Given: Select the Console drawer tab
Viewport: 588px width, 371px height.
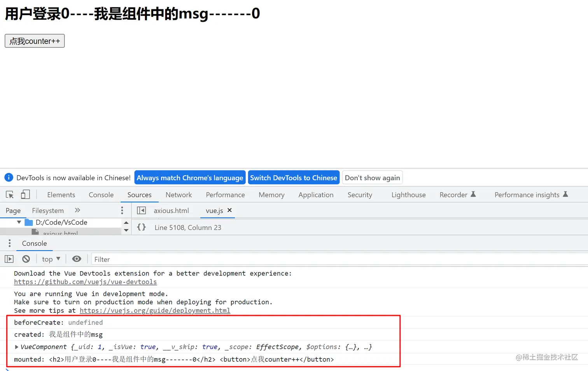Looking at the screenshot, I should click(34, 243).
